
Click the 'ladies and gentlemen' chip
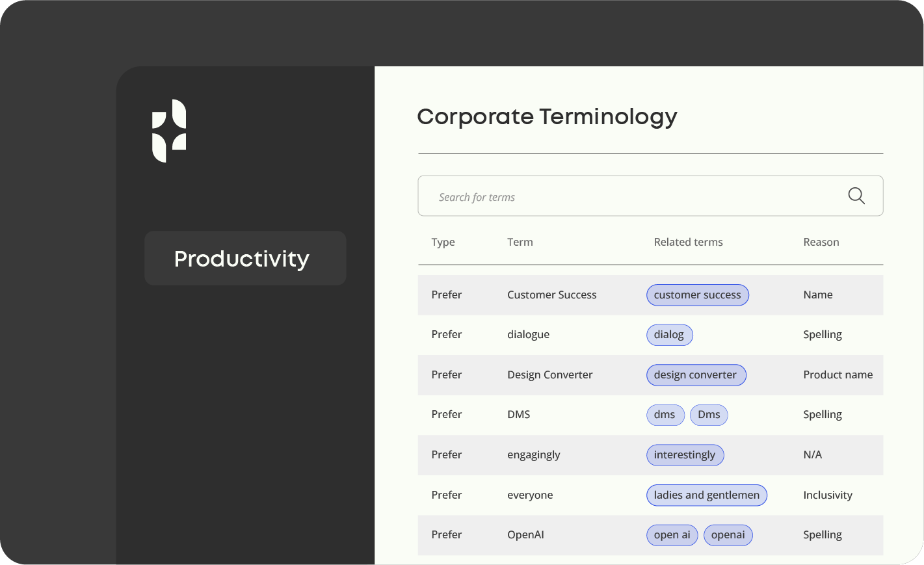click(706, 495)
